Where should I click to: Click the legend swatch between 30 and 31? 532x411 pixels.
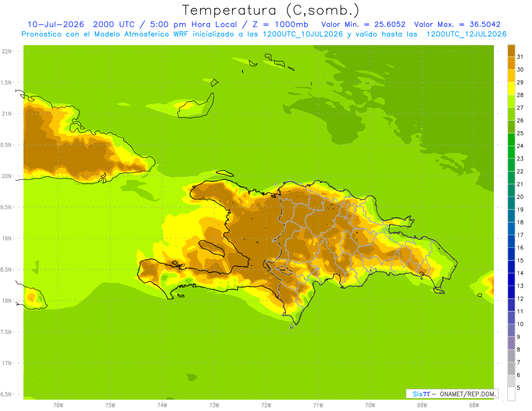tap(511, 63)
